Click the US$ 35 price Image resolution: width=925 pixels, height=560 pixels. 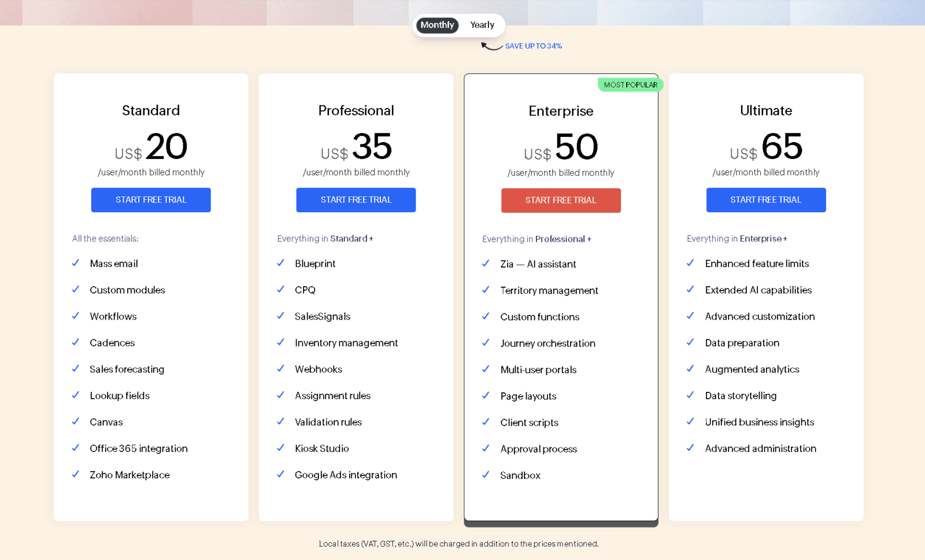(356, 147)
